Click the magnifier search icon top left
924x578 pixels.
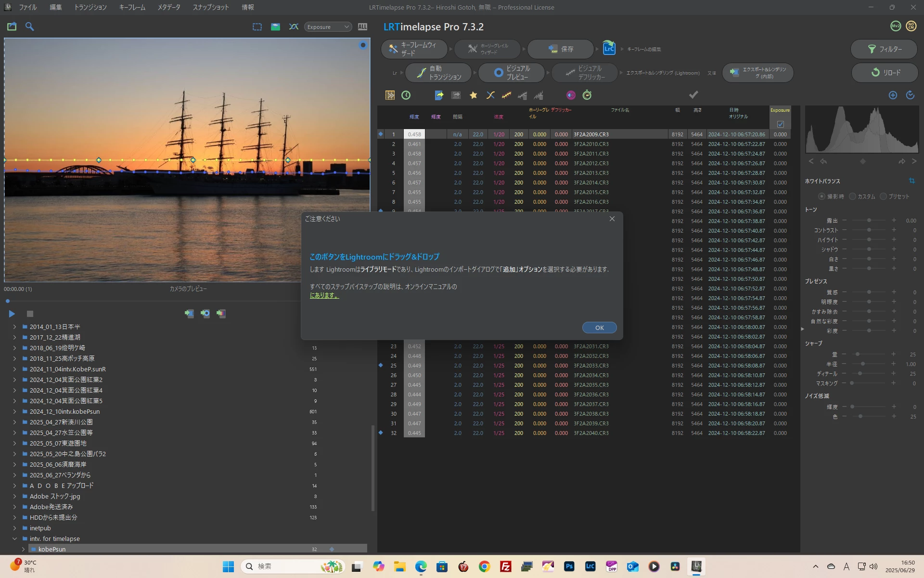tap(29, 27)
